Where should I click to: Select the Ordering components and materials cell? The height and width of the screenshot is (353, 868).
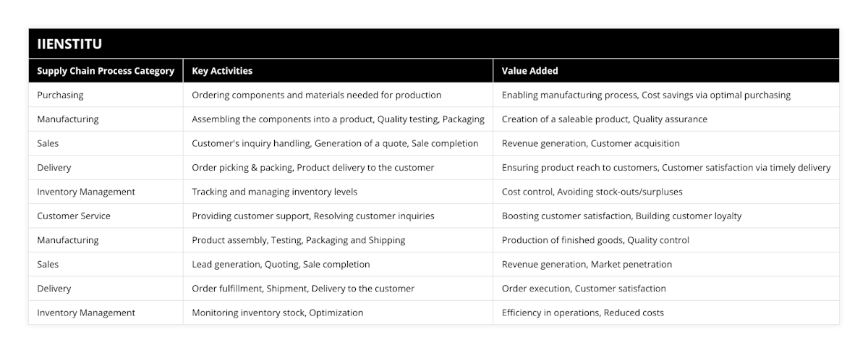[x=316, y=95]
